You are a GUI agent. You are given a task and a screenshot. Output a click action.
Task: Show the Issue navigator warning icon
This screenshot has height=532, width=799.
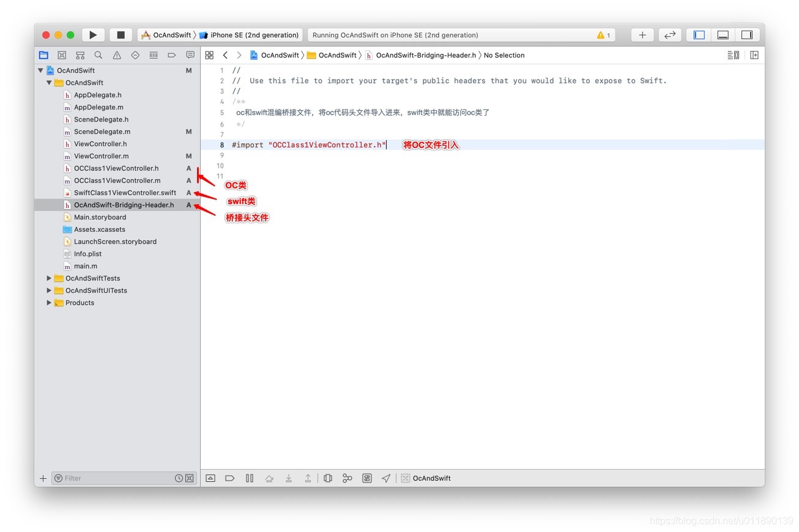[117, 55]
